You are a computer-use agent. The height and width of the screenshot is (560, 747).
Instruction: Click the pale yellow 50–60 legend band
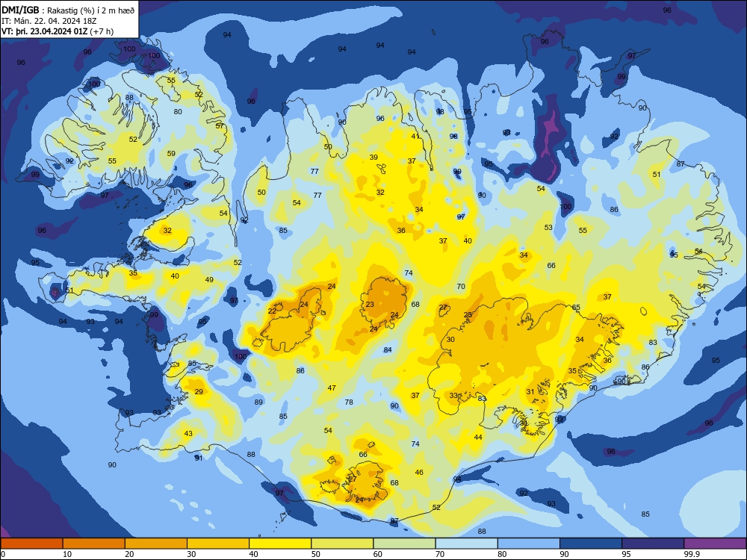tap(342, 544)
